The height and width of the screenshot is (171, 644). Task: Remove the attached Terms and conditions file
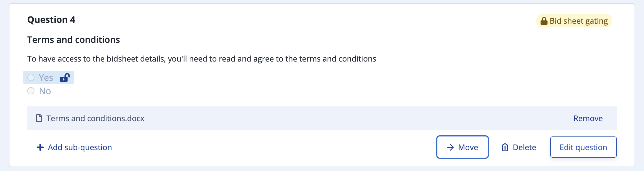[x=588, y=118]
